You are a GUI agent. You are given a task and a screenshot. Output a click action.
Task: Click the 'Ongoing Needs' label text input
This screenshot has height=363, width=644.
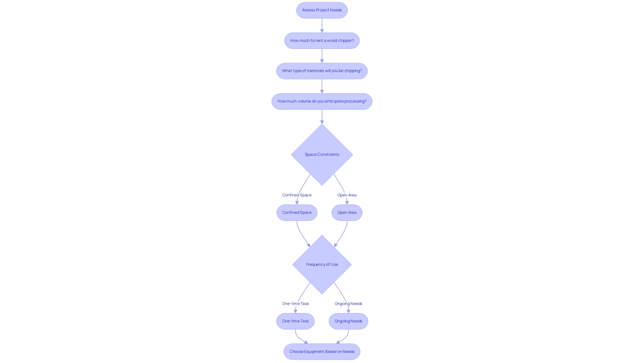348,303
